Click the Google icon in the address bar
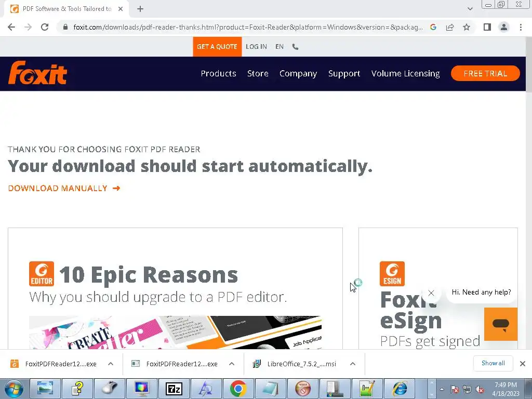 [x=433, y=27]
